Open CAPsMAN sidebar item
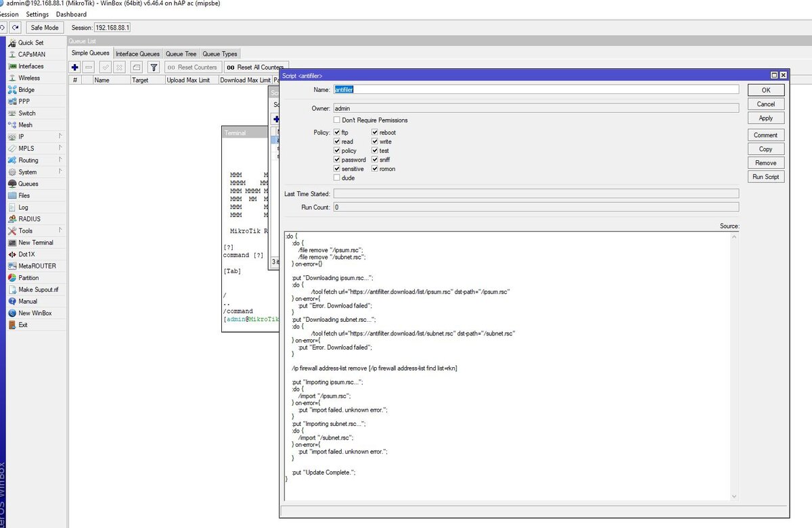 click(x=32, y=54)
